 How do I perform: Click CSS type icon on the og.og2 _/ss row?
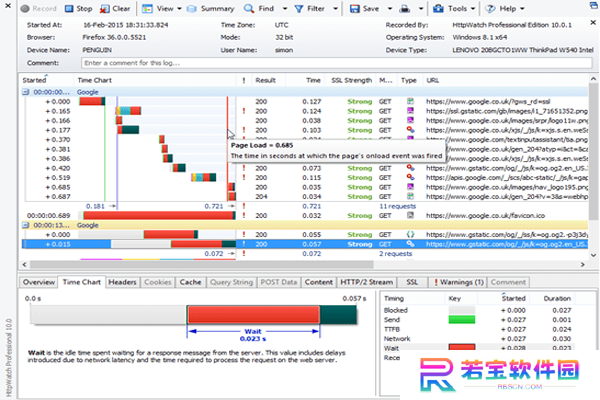(x=410, y=234)
